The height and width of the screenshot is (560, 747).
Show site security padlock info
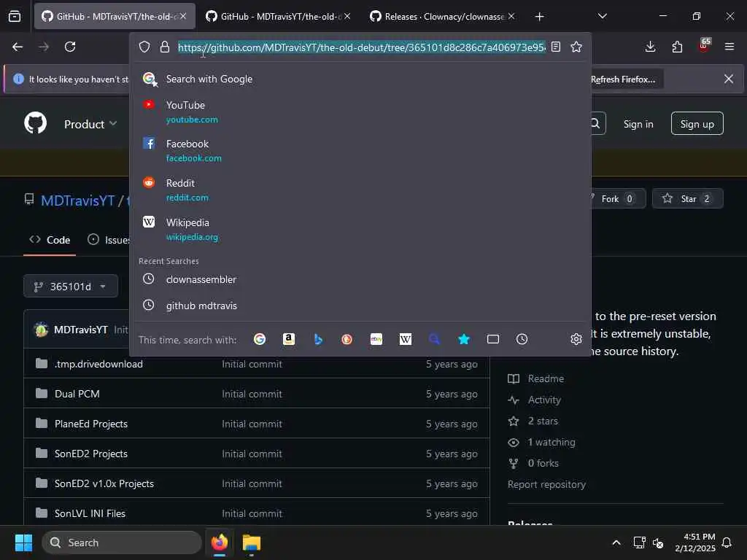(x=165, y=47)
